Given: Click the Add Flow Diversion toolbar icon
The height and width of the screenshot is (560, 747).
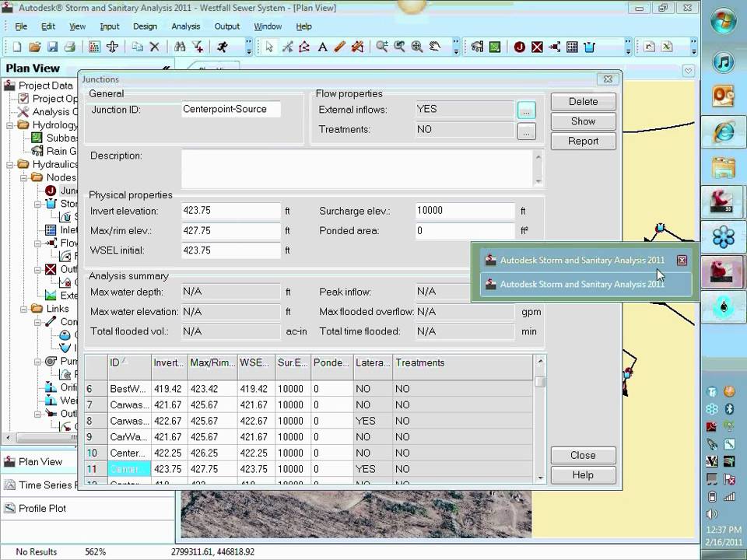Looking at the screenshot, I should pos(554,47).
